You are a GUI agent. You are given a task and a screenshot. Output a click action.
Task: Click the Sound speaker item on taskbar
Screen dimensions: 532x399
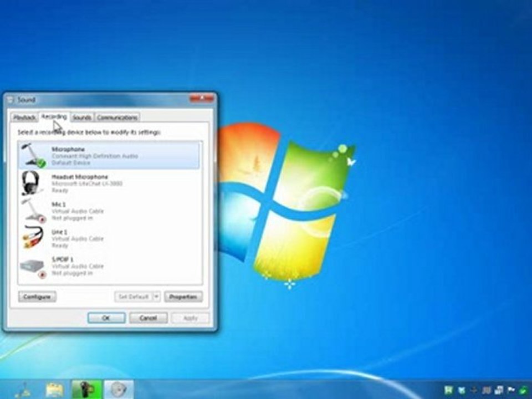pos(119,389)
